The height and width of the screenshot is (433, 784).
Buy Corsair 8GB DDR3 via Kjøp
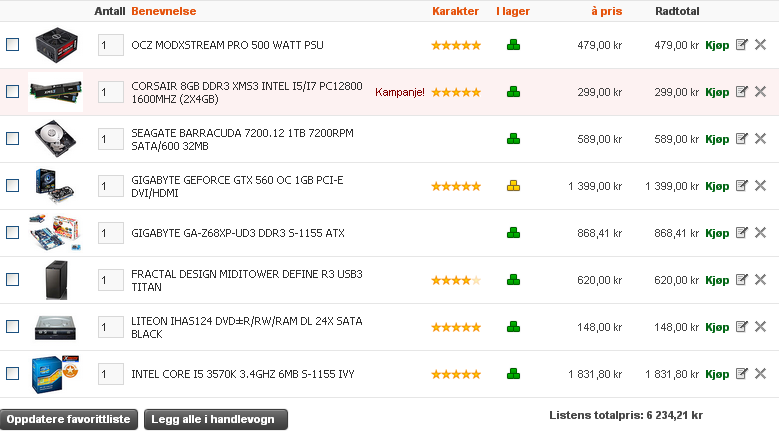(x=717, y=92)
